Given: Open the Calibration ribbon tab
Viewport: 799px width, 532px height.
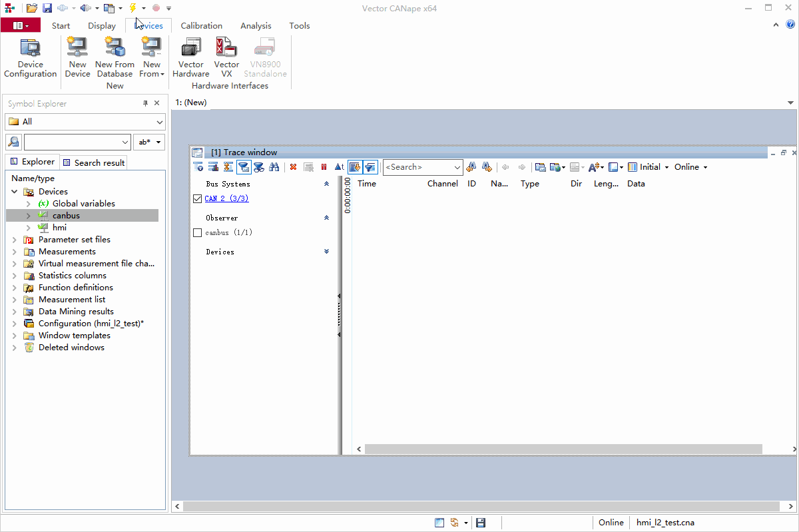Looking at the screenshot, I should click(x=202, y=26).
